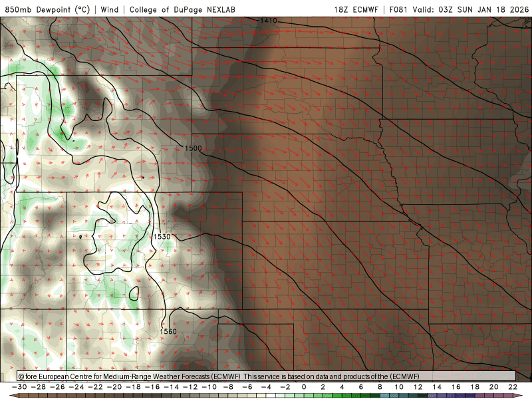
Task: Click the 22 value on the color scale
Action: [x=513, y=387]
